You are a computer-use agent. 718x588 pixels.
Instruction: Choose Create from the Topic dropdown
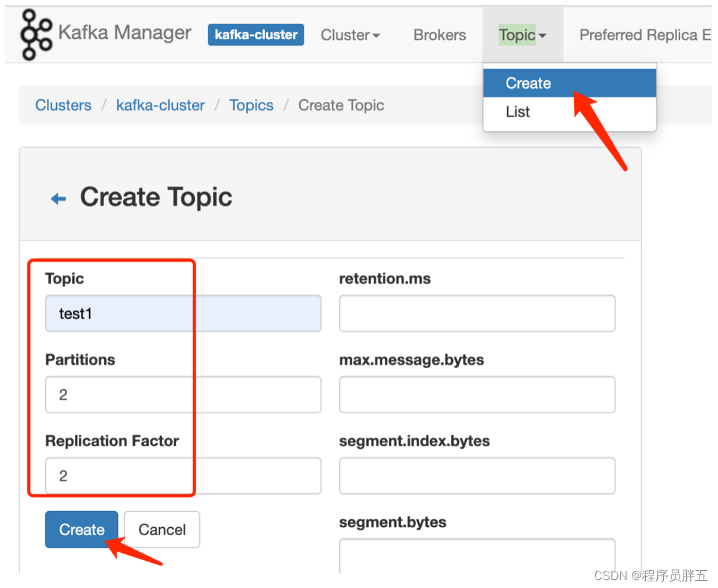[x=569, y=83]
